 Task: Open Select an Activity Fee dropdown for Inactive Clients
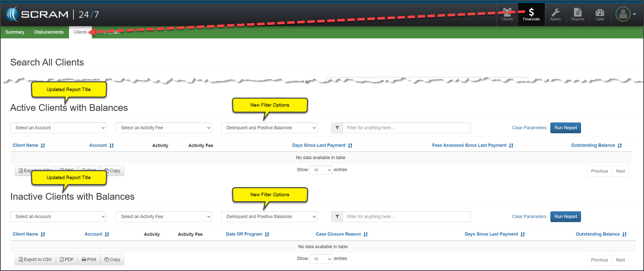coord(164,217)
